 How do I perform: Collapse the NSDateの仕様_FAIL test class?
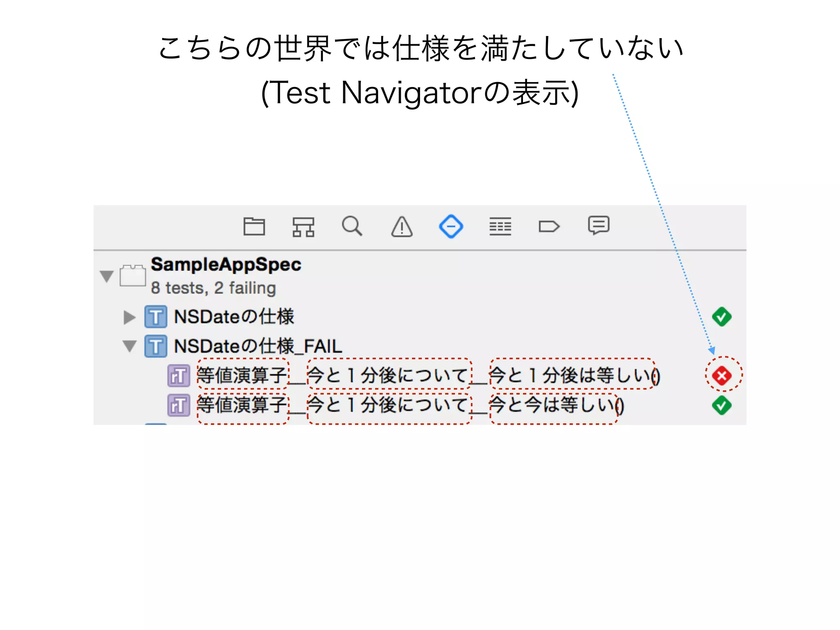pos(130,346)
